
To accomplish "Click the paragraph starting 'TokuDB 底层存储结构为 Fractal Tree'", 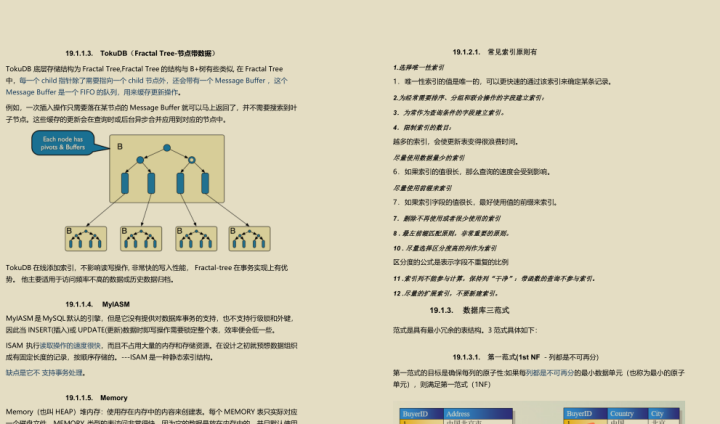I will [x=146, y=80].
